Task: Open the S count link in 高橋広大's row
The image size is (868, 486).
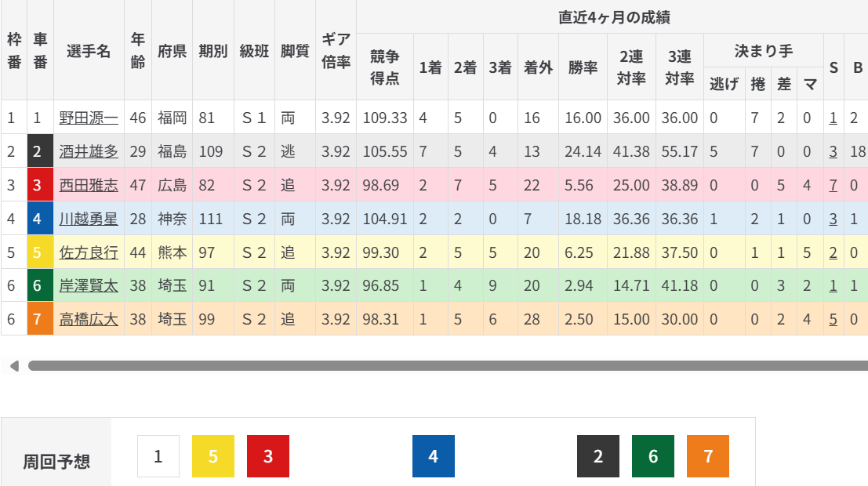Action: coord(833,319)
